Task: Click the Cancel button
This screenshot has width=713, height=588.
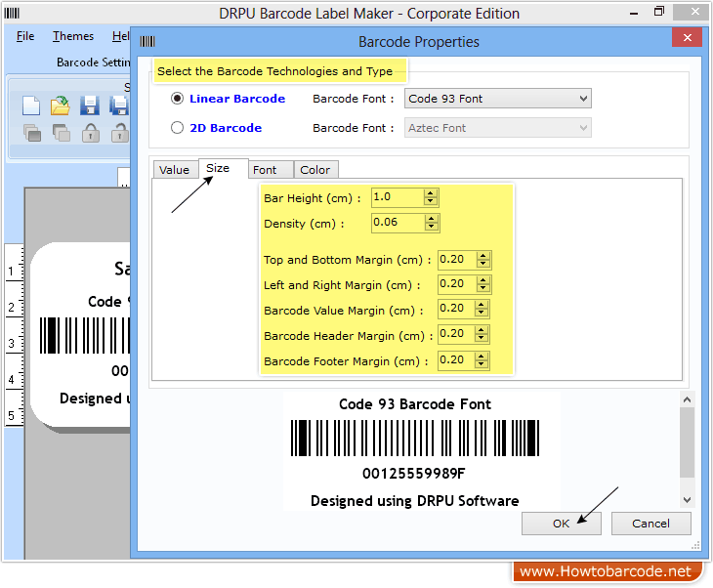Action: pyautogui.click(x=650, y=524)
